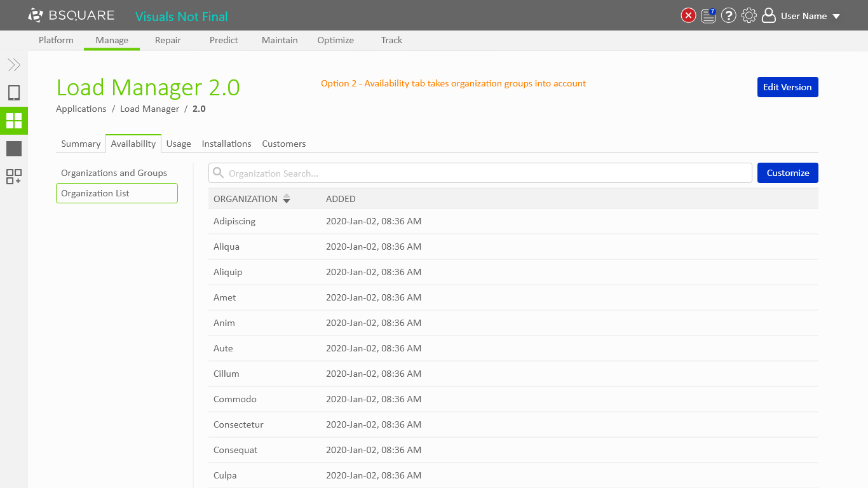
Task: Open the help question mark icon
Action: pyautogui.click(x=729, y=16)
